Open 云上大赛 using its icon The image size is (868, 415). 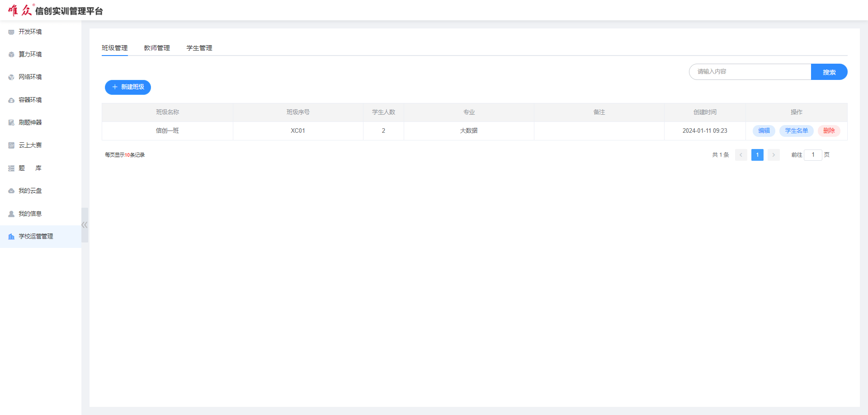click(x=11, y=145)
